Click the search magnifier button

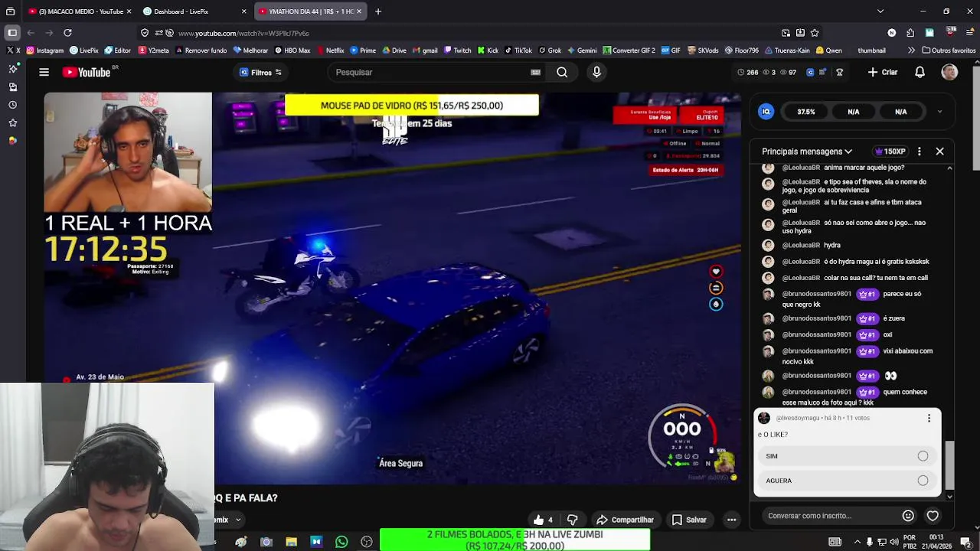(x=562, y=72)
